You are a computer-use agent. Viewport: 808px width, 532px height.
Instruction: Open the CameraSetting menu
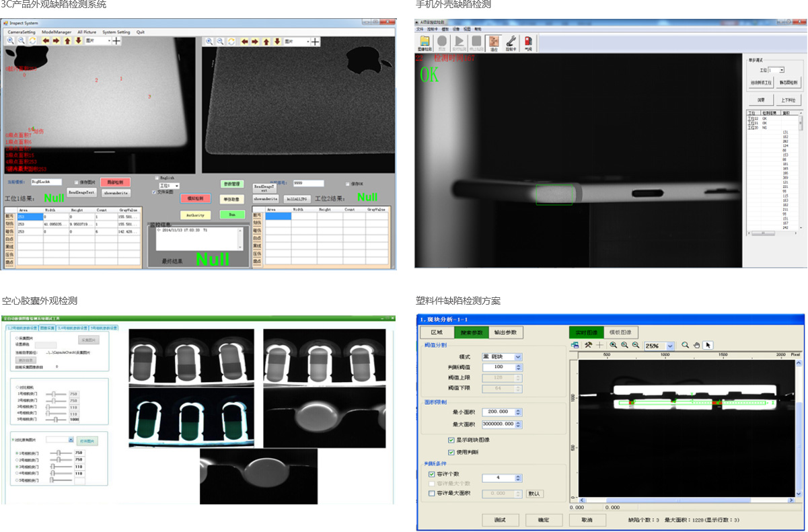(21, 32)
